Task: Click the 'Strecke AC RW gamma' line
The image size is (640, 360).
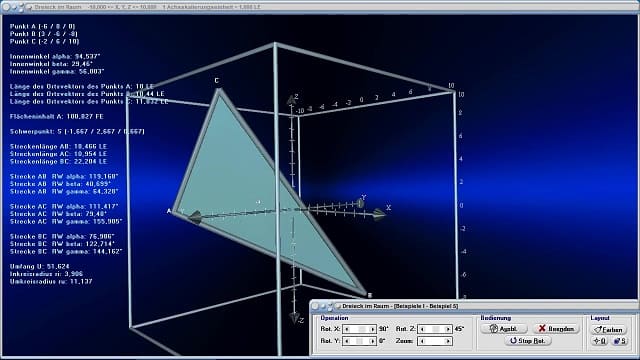Action: tap(66, 222)
